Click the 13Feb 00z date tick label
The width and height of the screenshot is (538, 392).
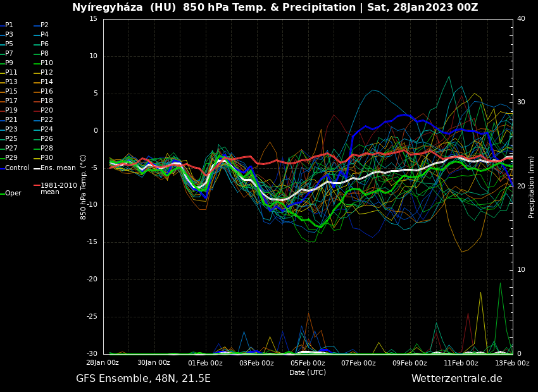tap(512, 363)
